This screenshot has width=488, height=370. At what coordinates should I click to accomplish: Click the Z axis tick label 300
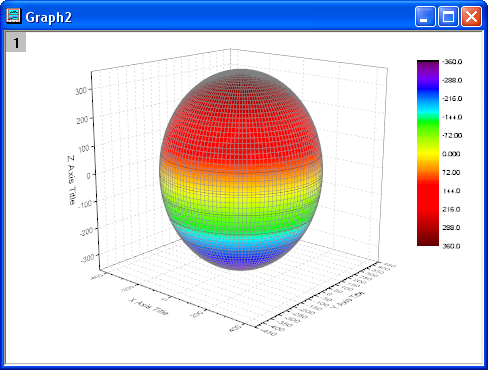81,91
